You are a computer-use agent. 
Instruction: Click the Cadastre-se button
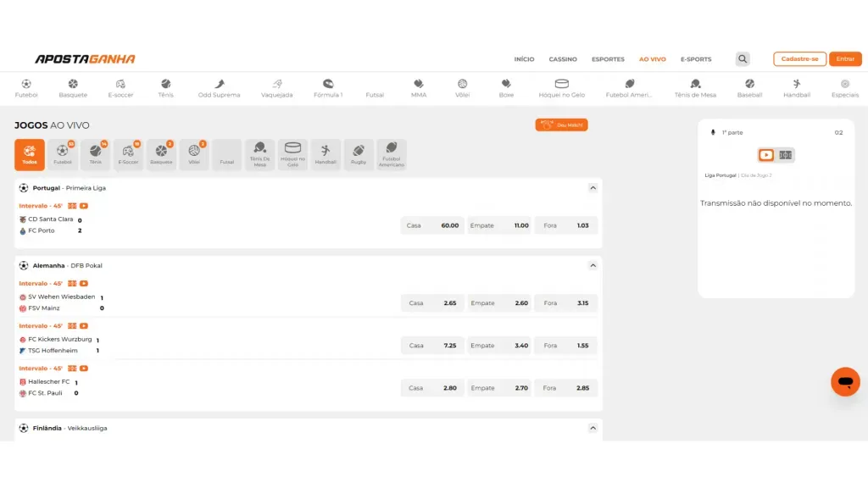799,59
